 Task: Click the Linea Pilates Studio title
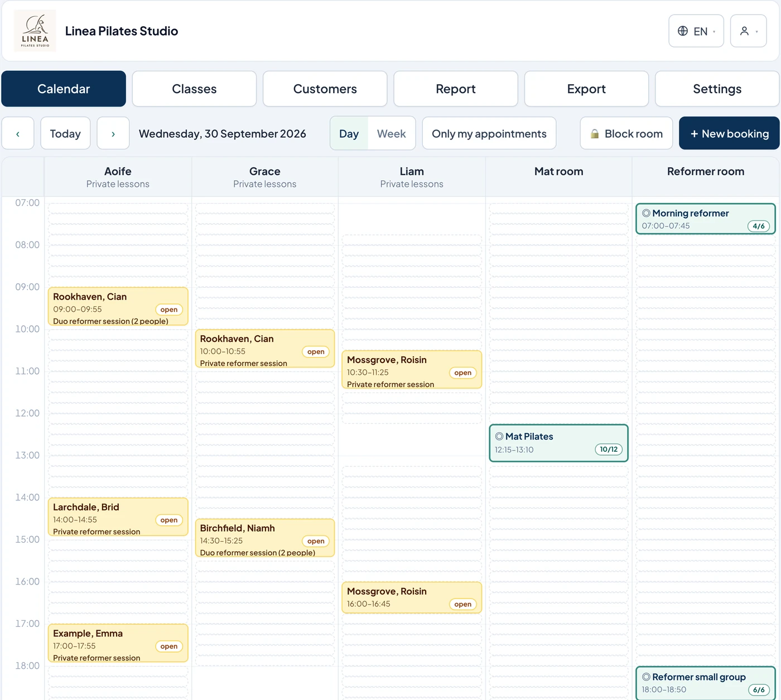[x=122, y=31]
